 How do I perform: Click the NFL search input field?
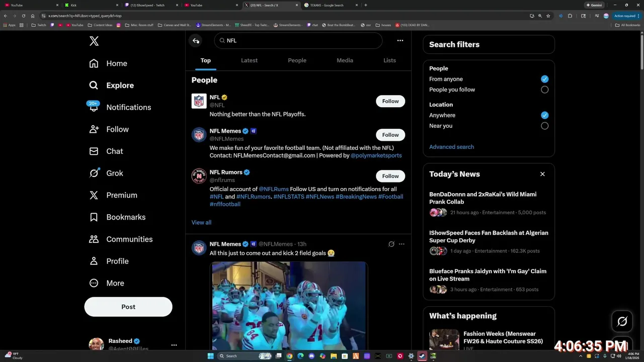tap(298, 41)
